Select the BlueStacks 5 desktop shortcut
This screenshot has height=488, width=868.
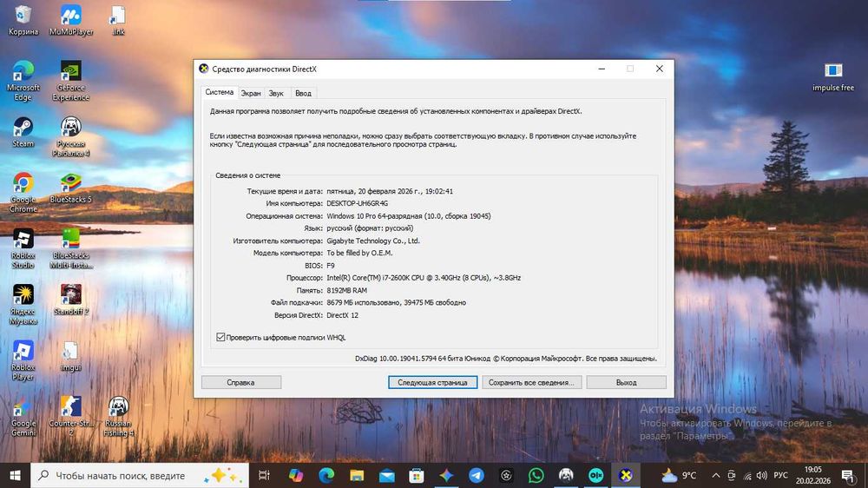(71, 188)
